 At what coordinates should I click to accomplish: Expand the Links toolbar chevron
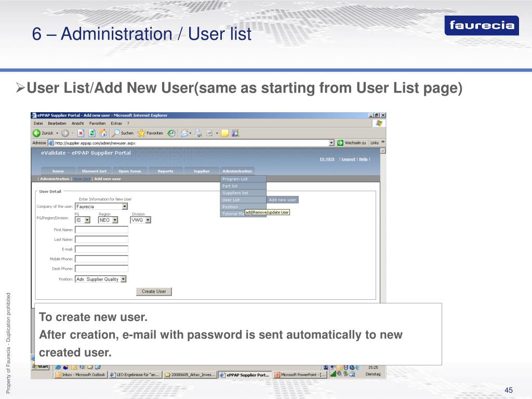pos(383,142)
